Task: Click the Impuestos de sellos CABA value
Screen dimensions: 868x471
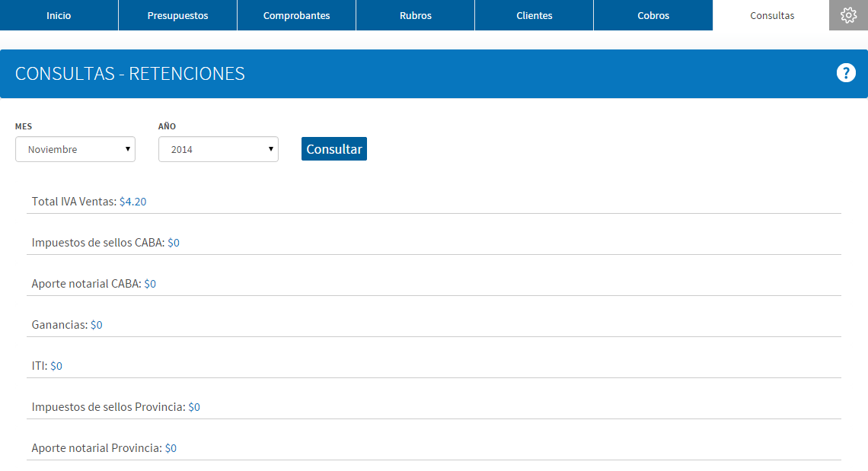Action: [174, 243]
